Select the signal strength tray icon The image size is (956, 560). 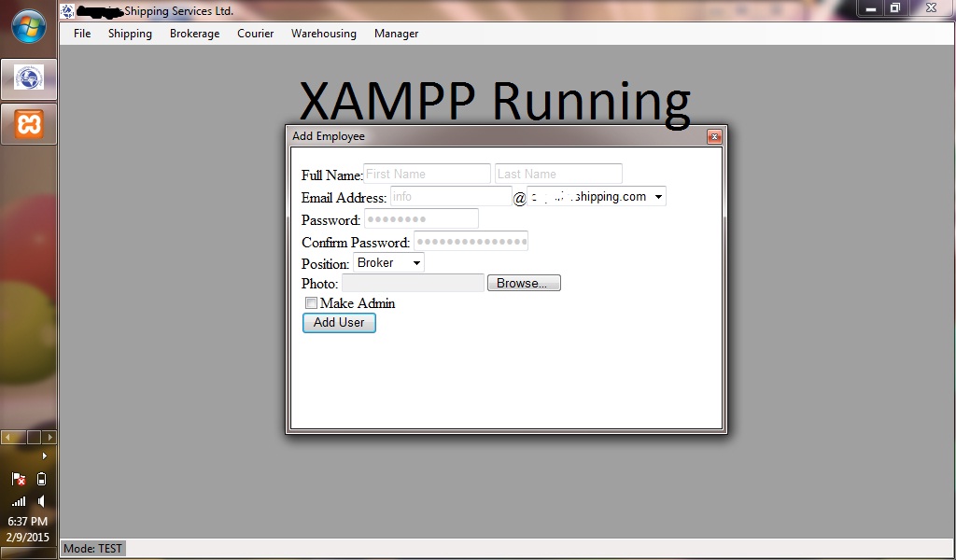(18, 501)
